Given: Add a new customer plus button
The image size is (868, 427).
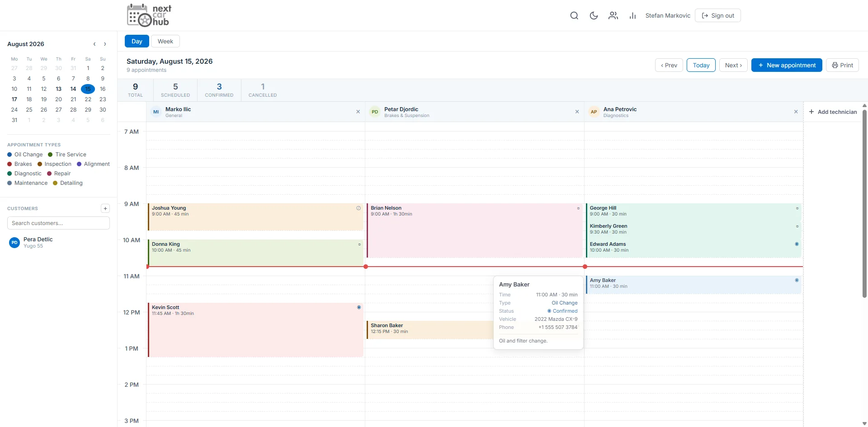Looking at the screenshot, I should [x=105, y=208].
